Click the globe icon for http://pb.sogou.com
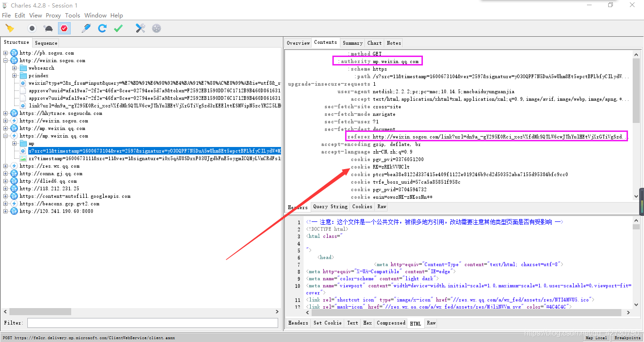The height and width of the screenshot is (342, 644). click(x=14, y=53)
